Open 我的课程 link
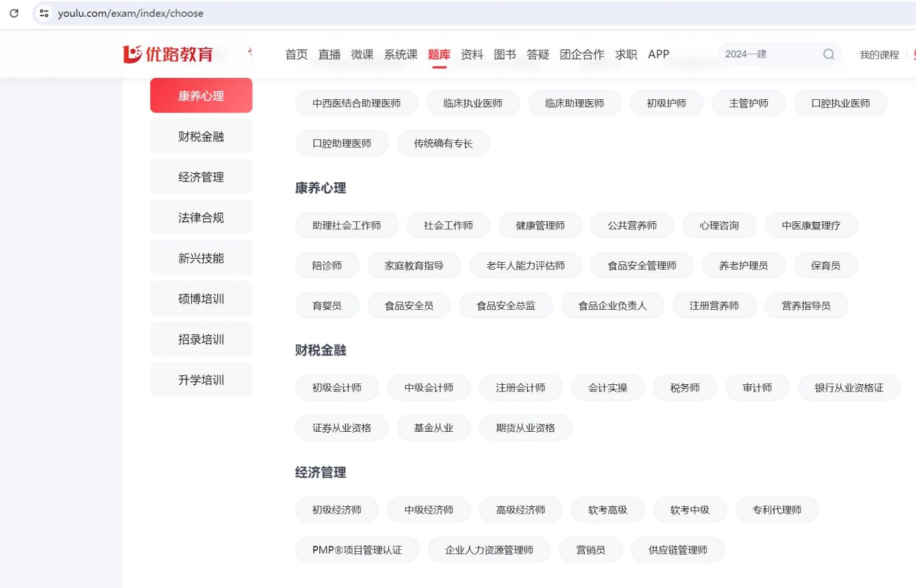 point(879,55)
